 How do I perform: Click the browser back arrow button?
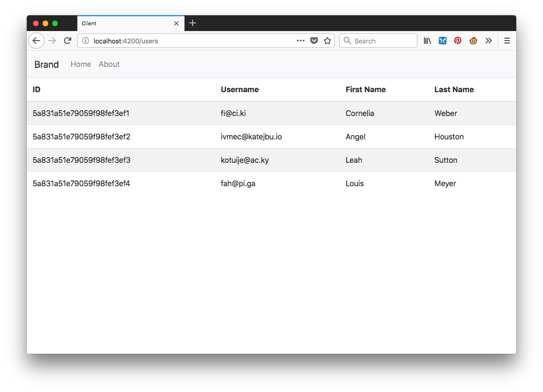[x=36, y=41]
